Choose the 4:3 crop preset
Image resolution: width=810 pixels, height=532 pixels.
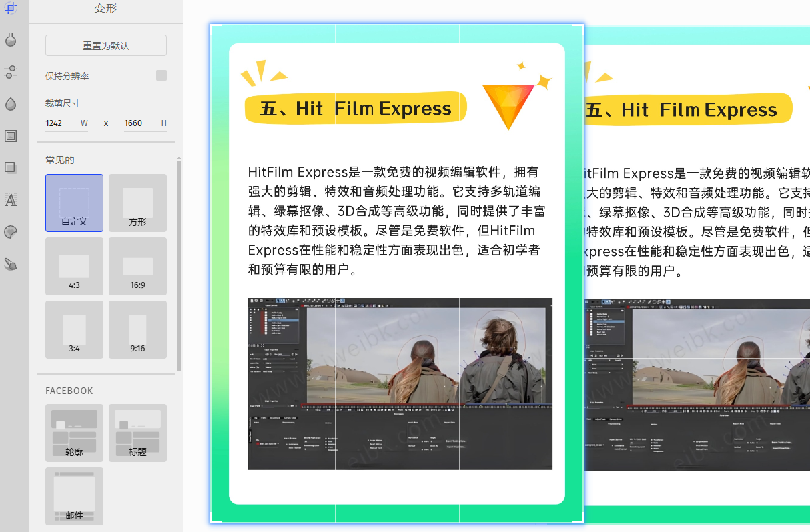click(x=74, y=266)
